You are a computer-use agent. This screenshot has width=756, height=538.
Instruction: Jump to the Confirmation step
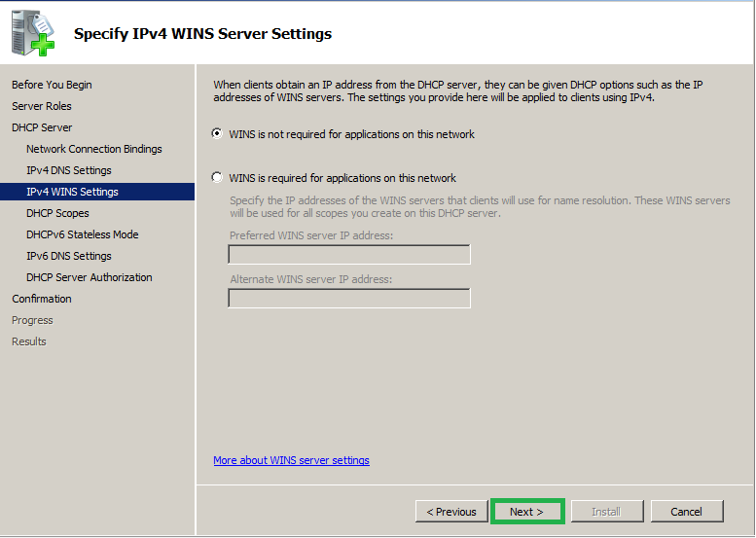tap(42, 299)
